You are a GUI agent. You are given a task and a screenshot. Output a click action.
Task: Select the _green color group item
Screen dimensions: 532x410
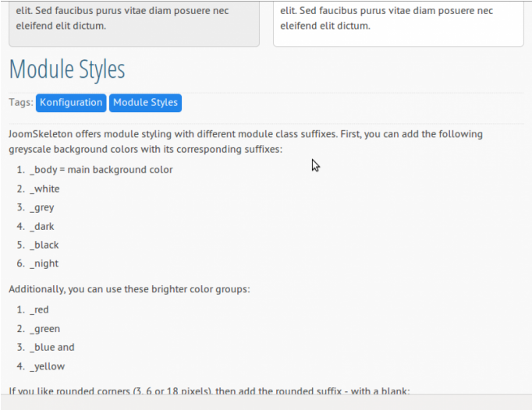[x=45, y=329]
